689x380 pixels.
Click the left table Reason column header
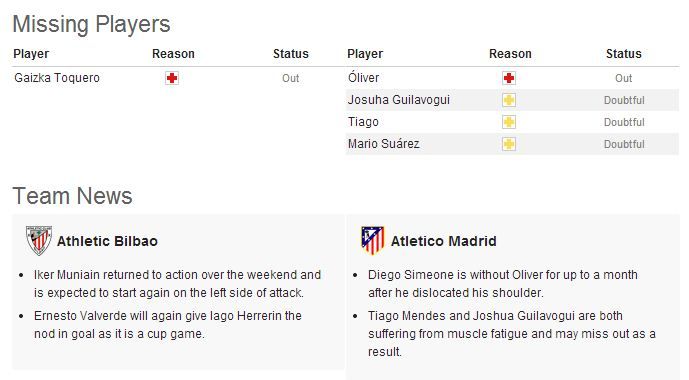tap(173, 54)
